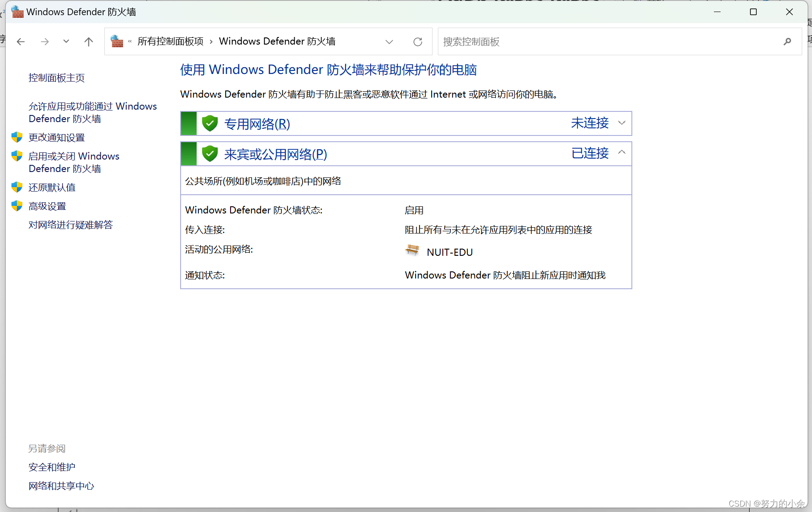Click shield icon beside 更改通知设置
Image resolution: width=812 pixels, height=512 pixels.
point(17,137)
